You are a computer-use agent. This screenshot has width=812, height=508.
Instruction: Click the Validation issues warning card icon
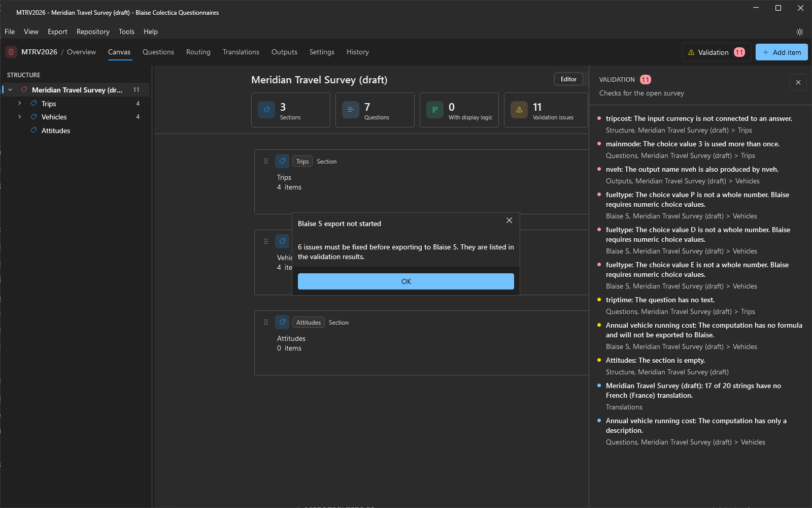coord(519,110)
